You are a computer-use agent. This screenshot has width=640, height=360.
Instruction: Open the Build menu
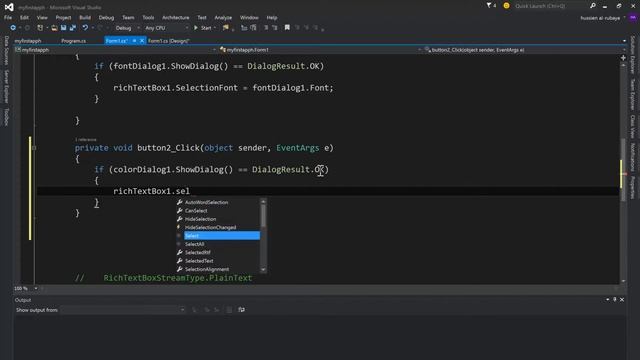pos(85,18)
